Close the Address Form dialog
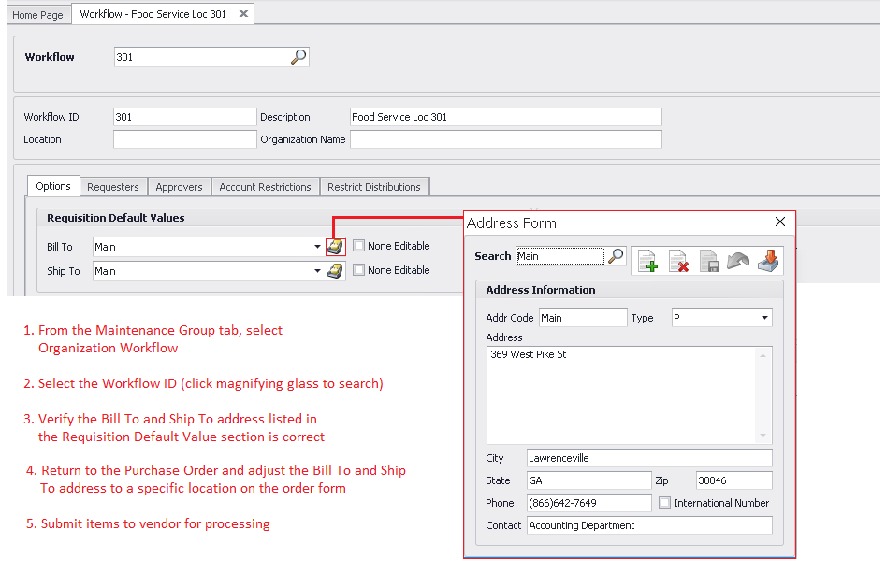The image size is (886, 588). point(780,222)
